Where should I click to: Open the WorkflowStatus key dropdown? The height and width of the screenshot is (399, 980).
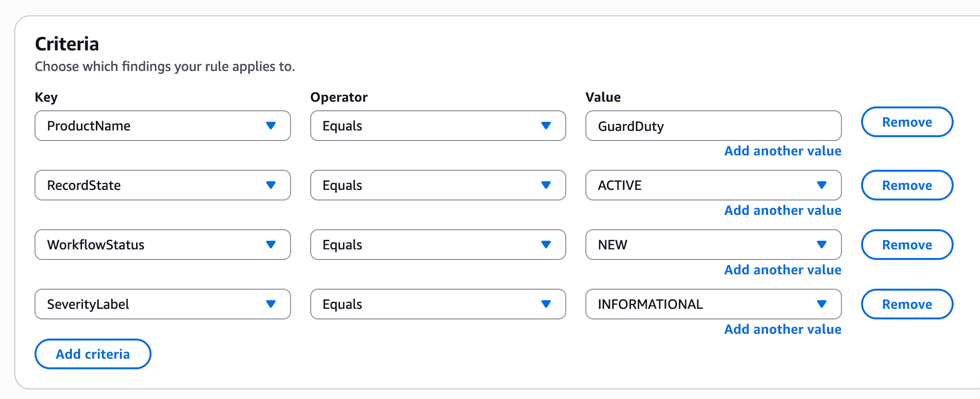click(163, 245)
